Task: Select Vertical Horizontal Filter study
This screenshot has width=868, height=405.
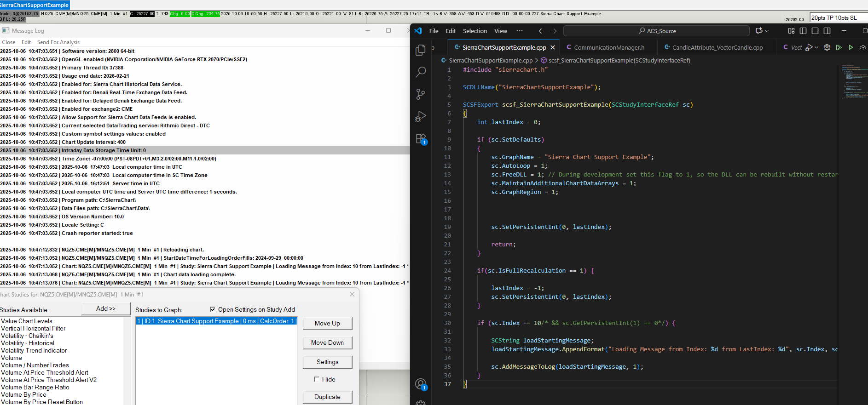Action: (x=33, y=328)
